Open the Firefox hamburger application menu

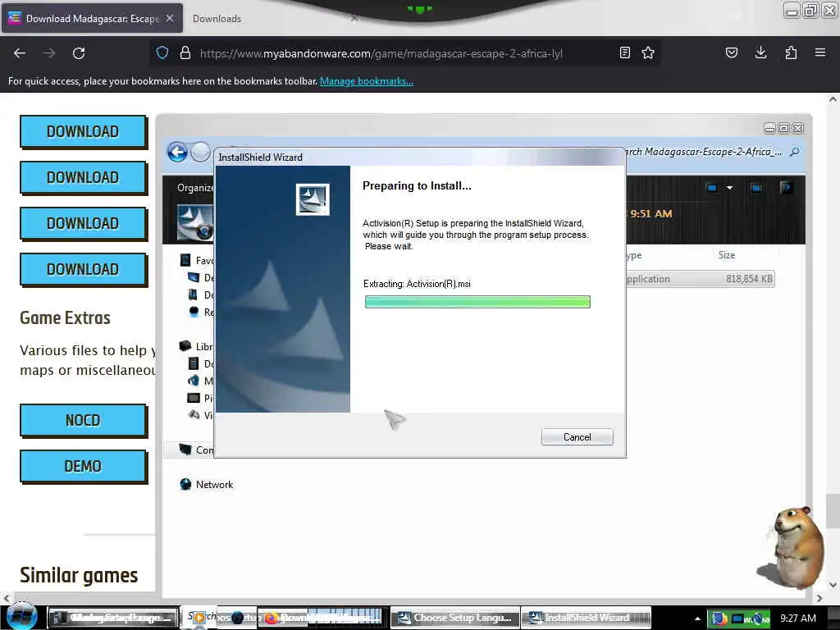(820, 52)
